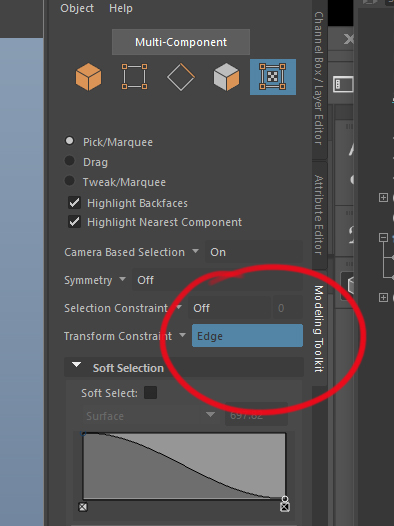394x526 pixels.
Task: Click Selection Constraint Off value field
Action: [x=230, y=308]
